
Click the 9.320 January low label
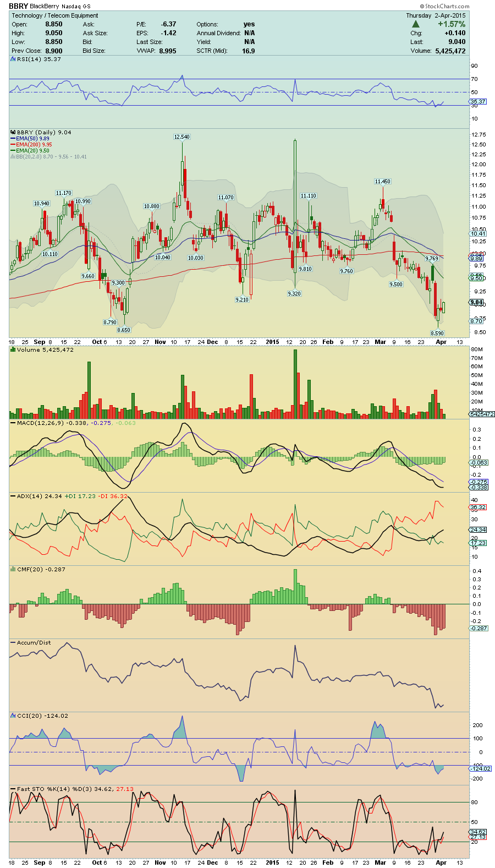pos(294,294)
